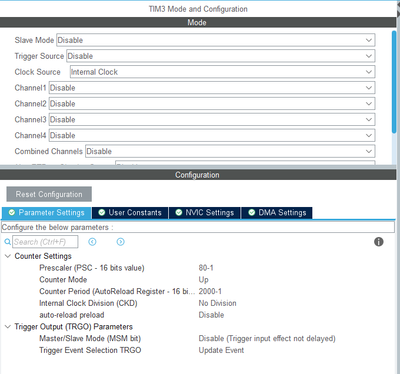This screenshot has width=400, height=374.
Task: Select the Counter Period value 2000-1
Action: coord(210,291)
